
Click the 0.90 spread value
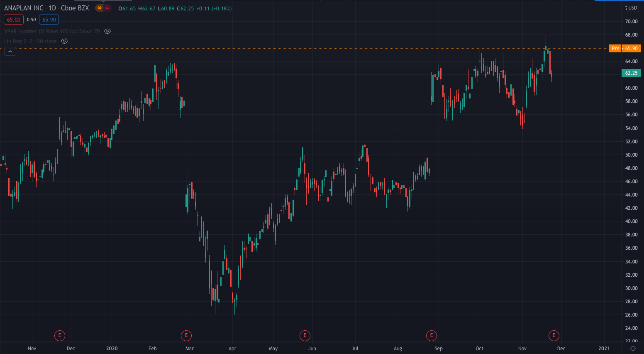[32, 20]
